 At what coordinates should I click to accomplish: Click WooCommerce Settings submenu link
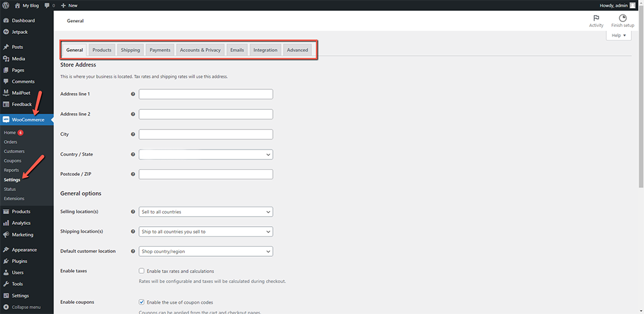[12, 180]
